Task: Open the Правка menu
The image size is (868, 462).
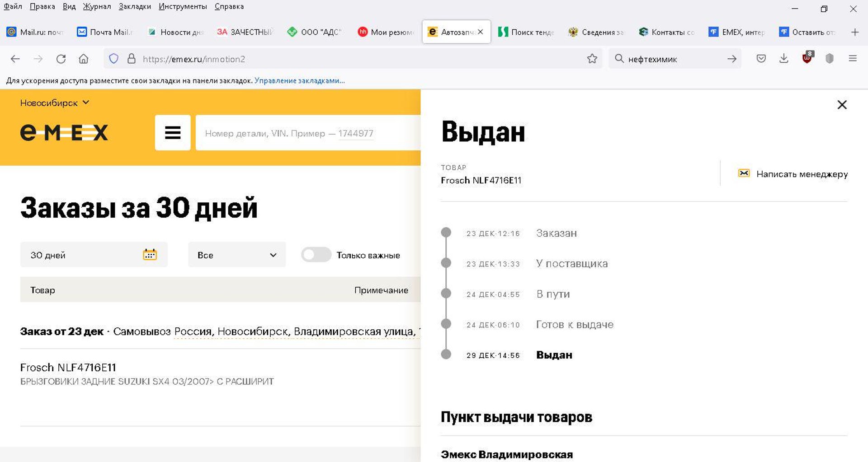Action: click(x=42, y=6)
